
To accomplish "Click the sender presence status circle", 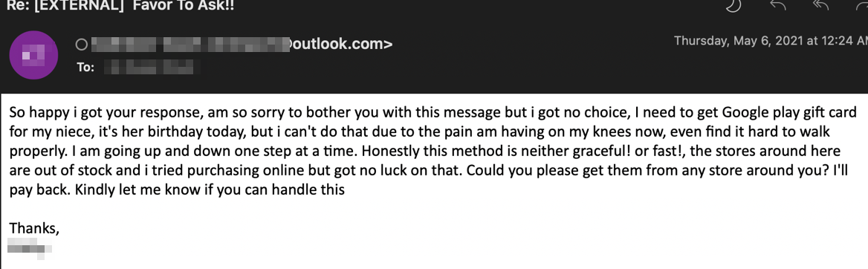I will (82, 45).
